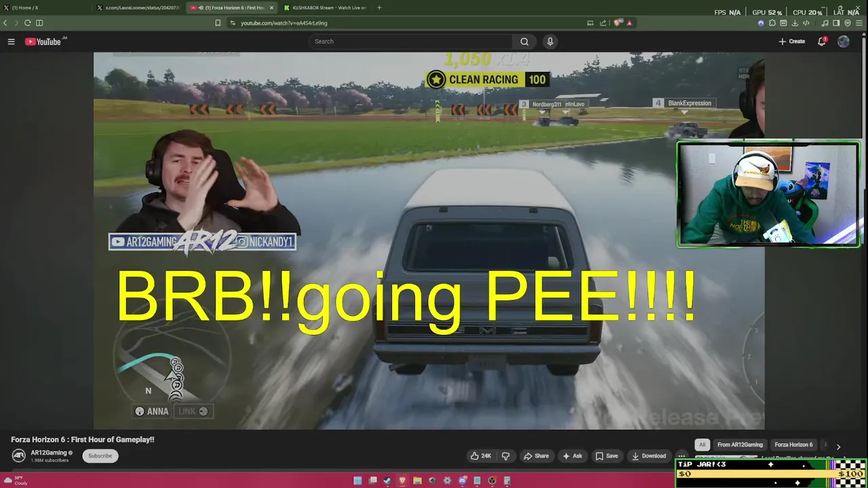Download the video with Download button
This screenshot has height=488, width=868.
coord(648,456)
